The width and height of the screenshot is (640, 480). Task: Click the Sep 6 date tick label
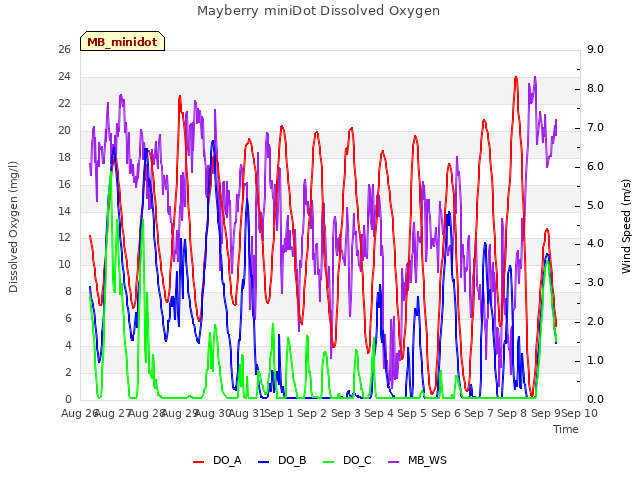click(446, 413)
